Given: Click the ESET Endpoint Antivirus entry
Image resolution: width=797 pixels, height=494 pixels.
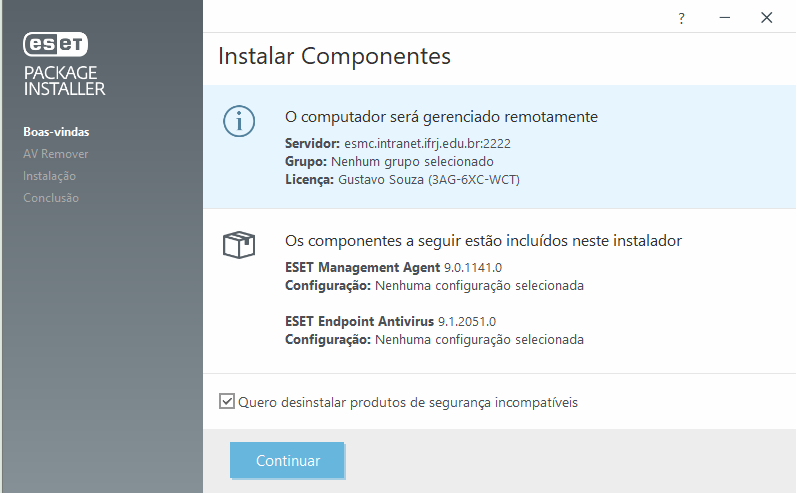Looking at the screenshot, I should pyautogui.click(x=360, y=322).
